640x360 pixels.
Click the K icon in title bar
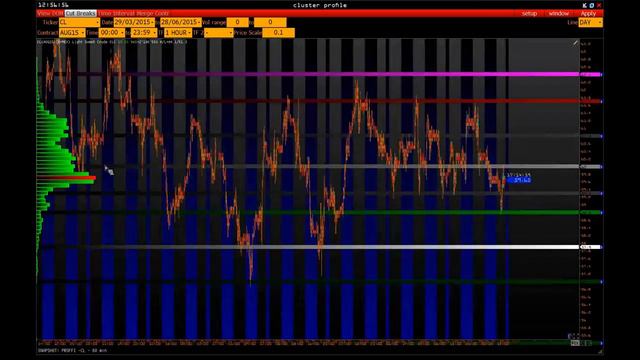point(584,5)
